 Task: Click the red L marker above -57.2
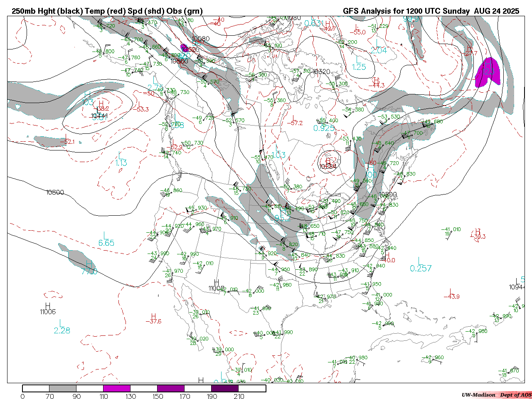pos(294,118)
